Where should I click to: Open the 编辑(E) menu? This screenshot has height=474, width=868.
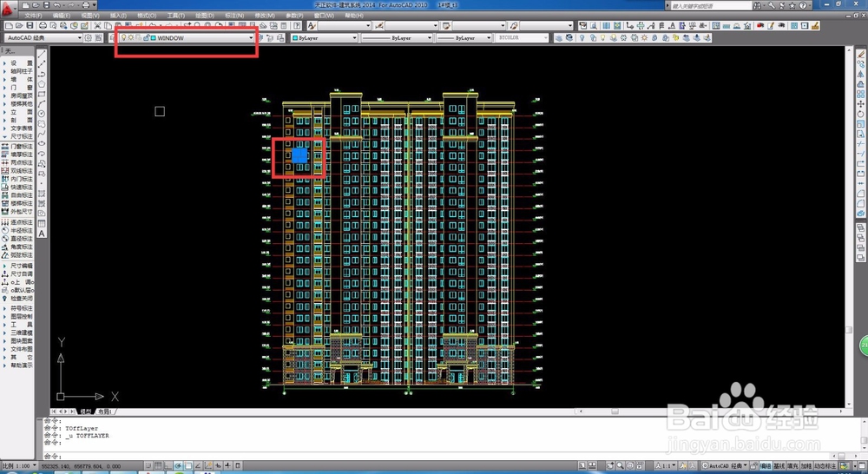[61, 16]
